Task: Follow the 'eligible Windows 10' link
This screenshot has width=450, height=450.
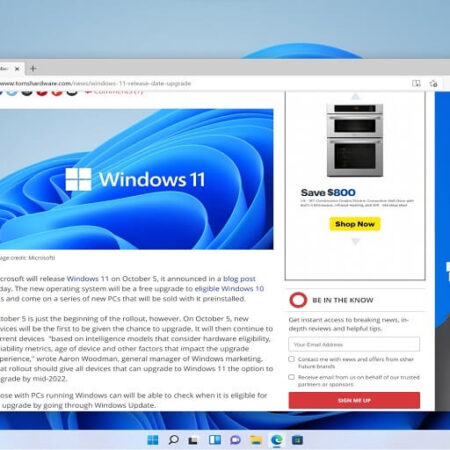Action: (229, 289)
